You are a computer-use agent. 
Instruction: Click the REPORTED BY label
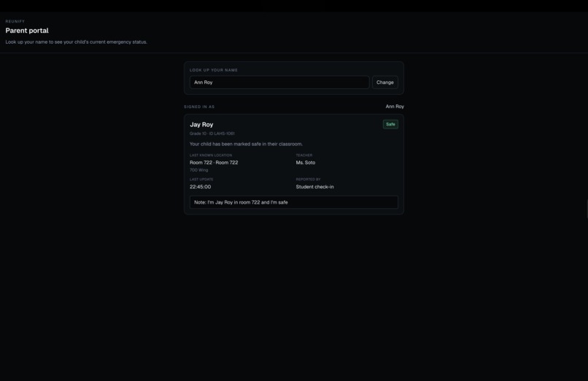pos(308,180)
